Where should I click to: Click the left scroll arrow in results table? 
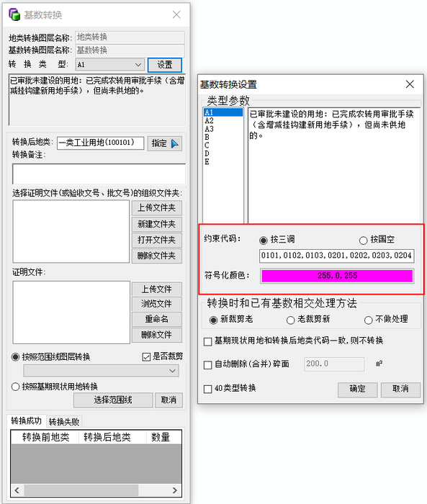pyautogui.click(x=17, y=490)
